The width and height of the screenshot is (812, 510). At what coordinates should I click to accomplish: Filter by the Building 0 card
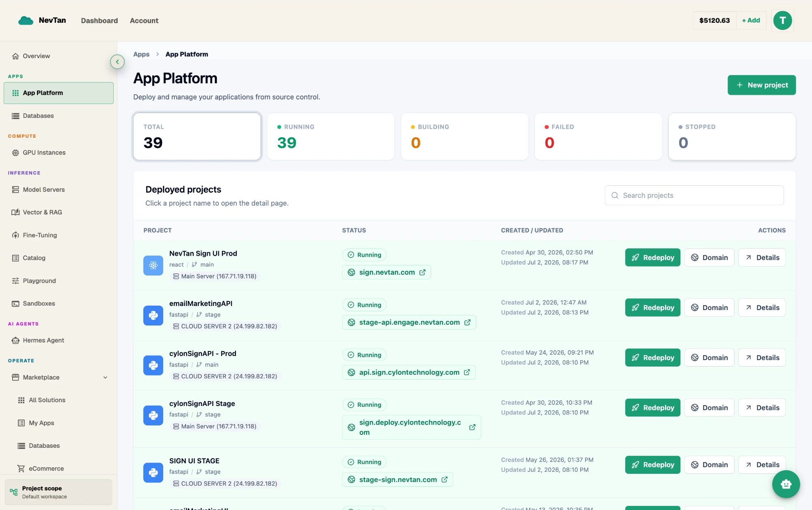(x=464, y=137)
